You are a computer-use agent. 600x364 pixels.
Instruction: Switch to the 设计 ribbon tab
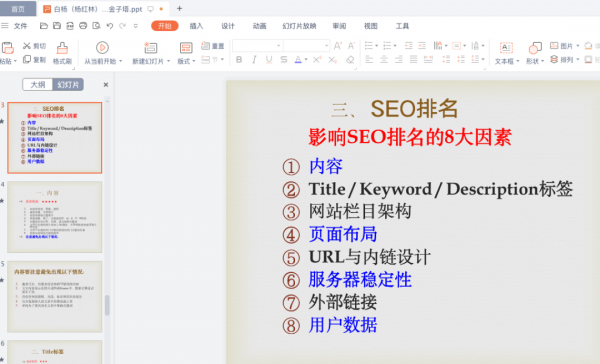(228, 26)
